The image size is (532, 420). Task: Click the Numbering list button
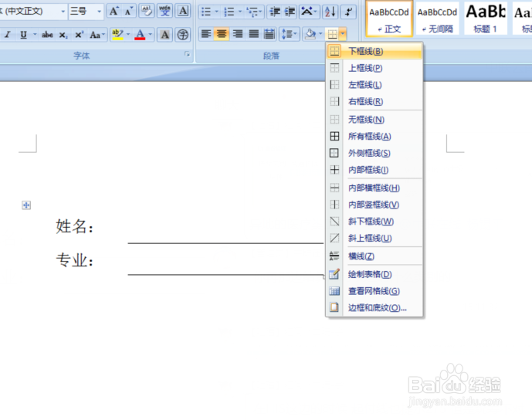pyautogui.click(x=229, y=12)
